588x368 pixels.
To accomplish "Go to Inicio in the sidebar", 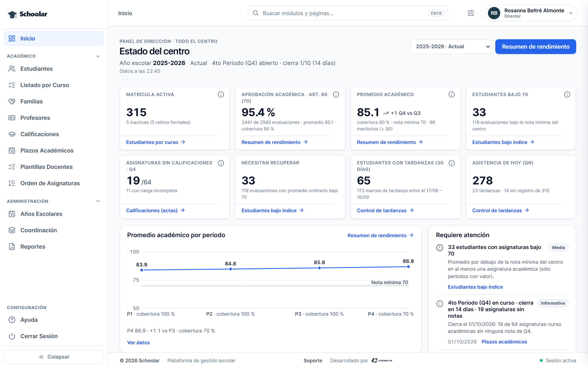I will pos(54,39).
